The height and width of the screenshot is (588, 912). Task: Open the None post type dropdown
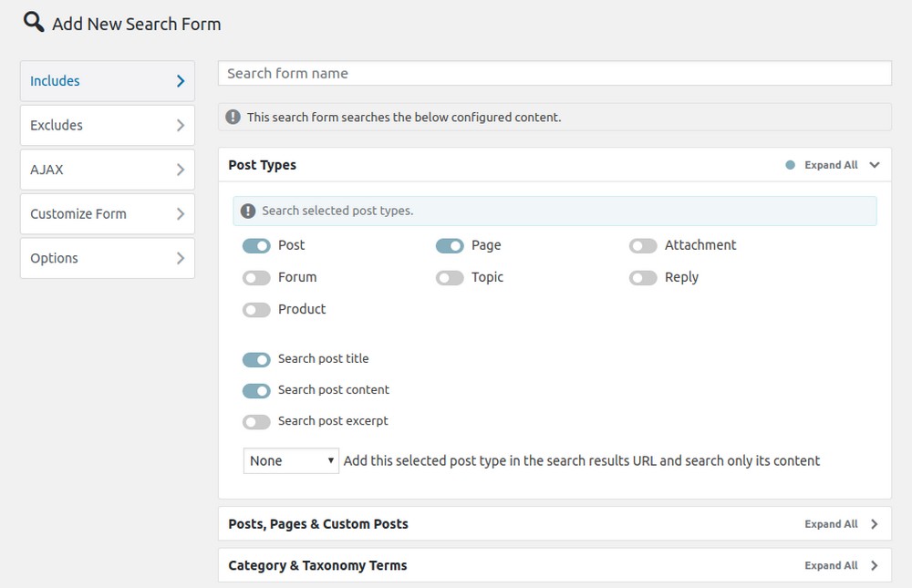coord(291,460)
